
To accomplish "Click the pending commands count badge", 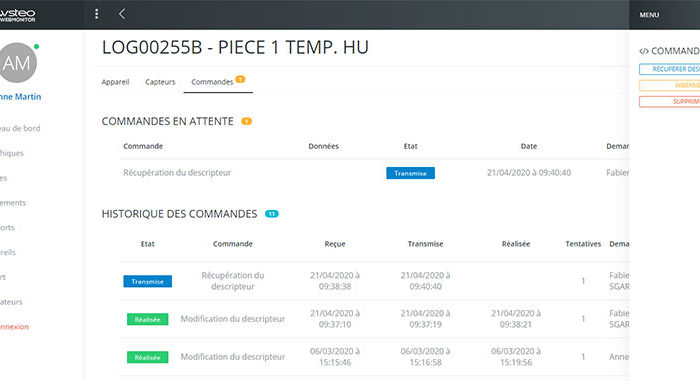I will click(246, 121).
